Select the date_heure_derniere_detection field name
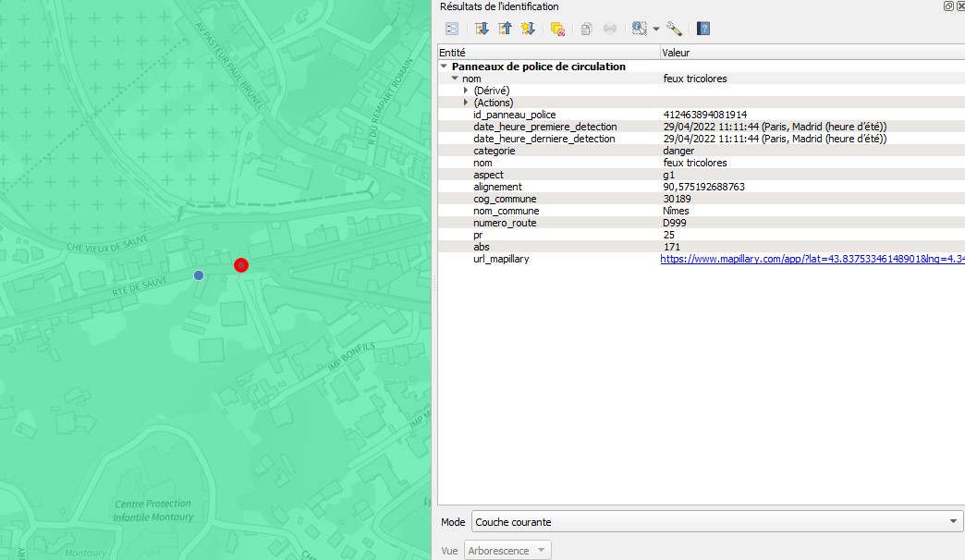965x560 pixels. point(544,140)
